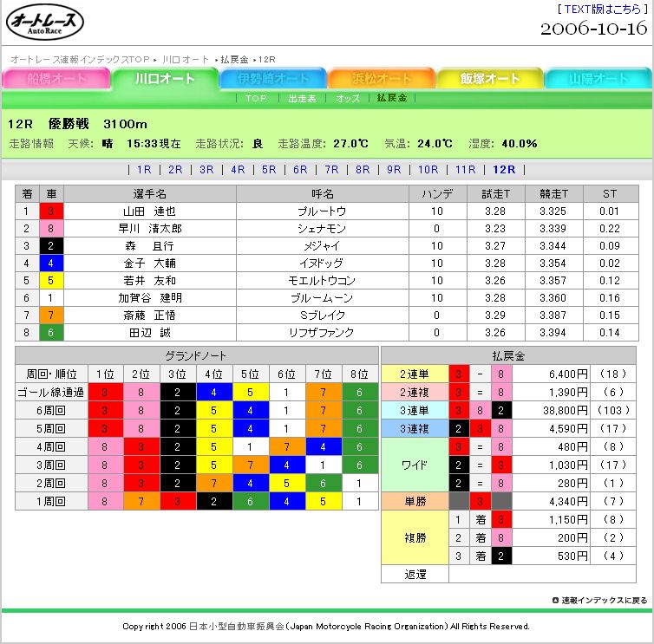Click breadcrumb 払戻金
The height and width of the screenshot is (644, 654).
click(x=234, y=59)
